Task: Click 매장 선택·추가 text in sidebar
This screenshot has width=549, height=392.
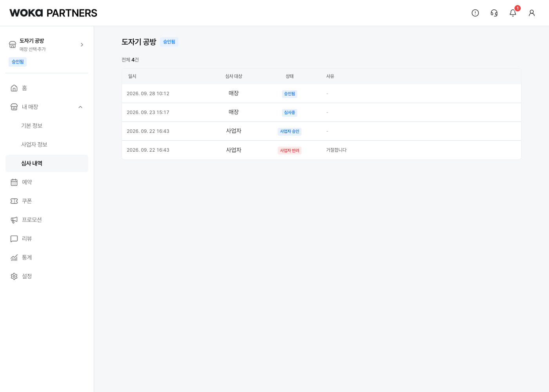Action: [33, 49]
